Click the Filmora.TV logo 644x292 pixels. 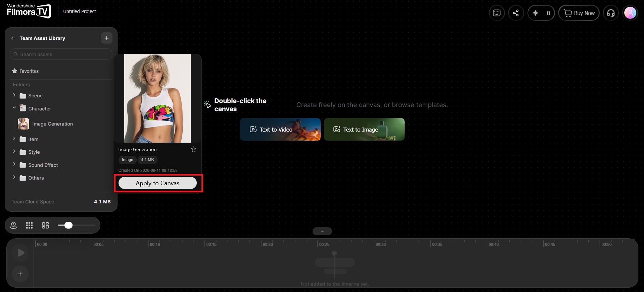pos(29,11)
